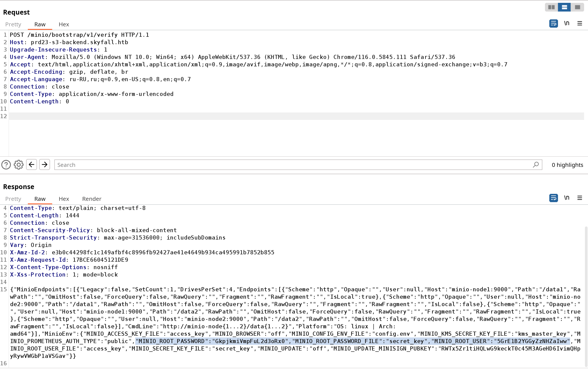This screenshot has width=588, height=369.
Task: Click the X-Amz-Request-Id '17BCE66045121DE9' line
Action: [69, 260]
